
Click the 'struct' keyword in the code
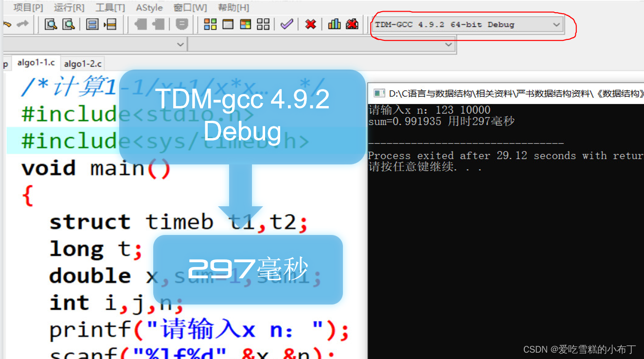(90, 222)
